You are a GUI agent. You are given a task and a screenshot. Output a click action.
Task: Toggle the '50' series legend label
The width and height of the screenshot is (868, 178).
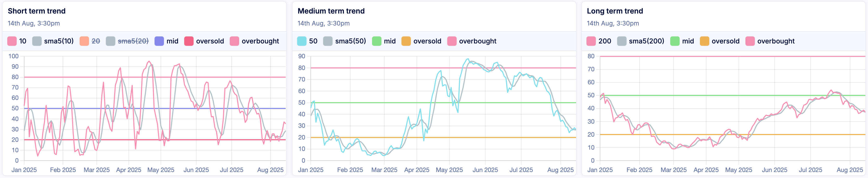pos(313,41)
